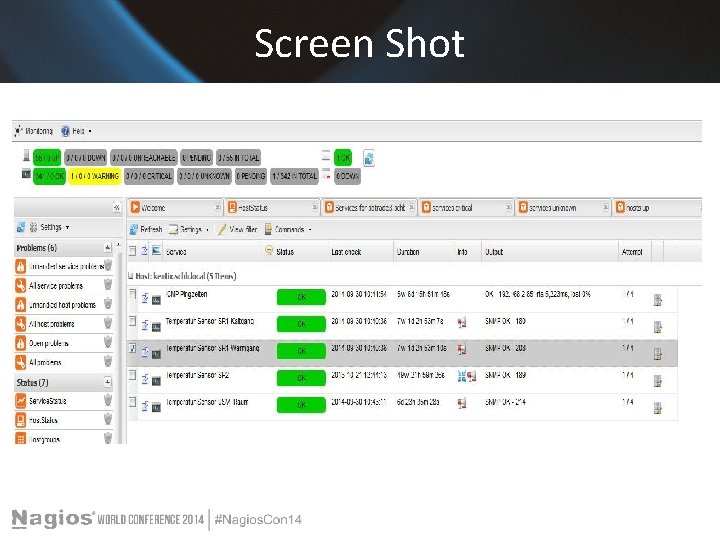
Task: Click the info icon in Temperatur Sensor SR1 Kaltgang row
Action: 462,322
